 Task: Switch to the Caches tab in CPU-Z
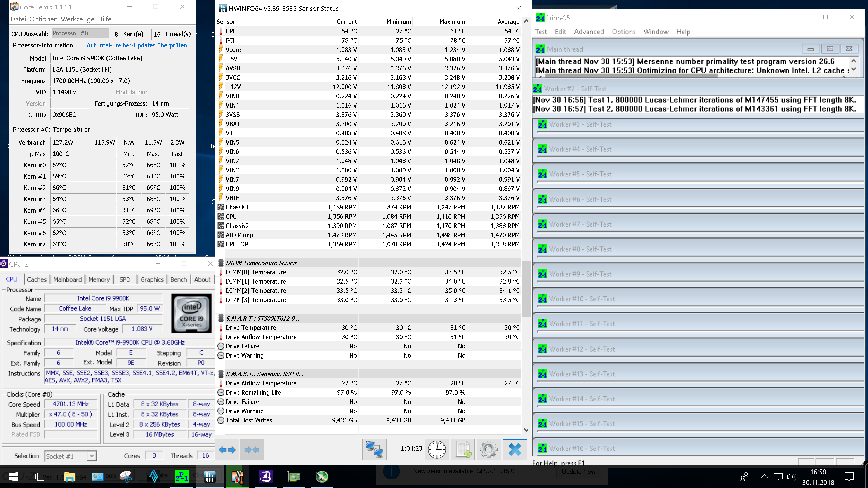tap(37, 279)
